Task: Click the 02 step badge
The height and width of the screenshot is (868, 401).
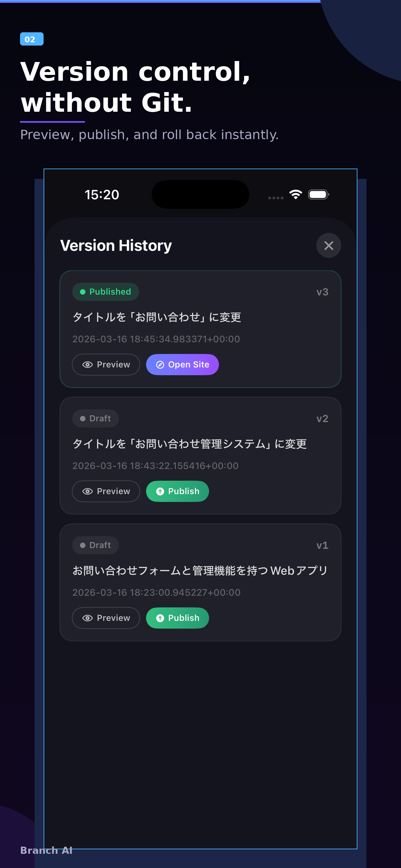Action: pyautogui.click(x=32, y=39)
